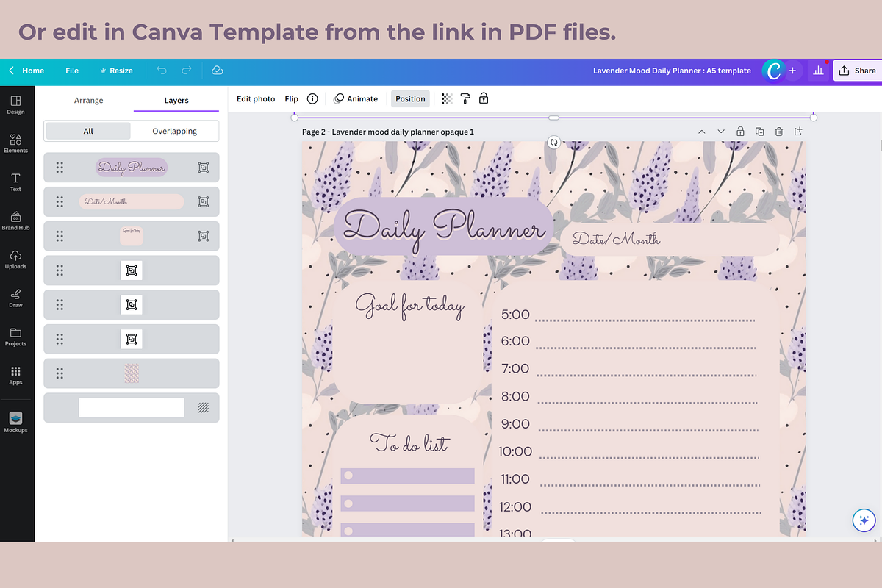This screenshot has width=882, height=588.
Task: Click the Date/Month text on canvas
Action: click(616, 239)
